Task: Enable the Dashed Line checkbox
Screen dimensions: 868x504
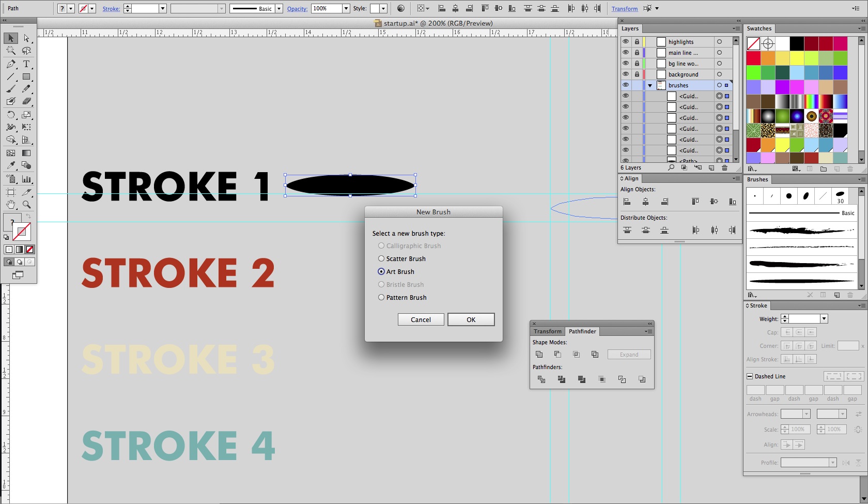Action: [x=750, y=376]
